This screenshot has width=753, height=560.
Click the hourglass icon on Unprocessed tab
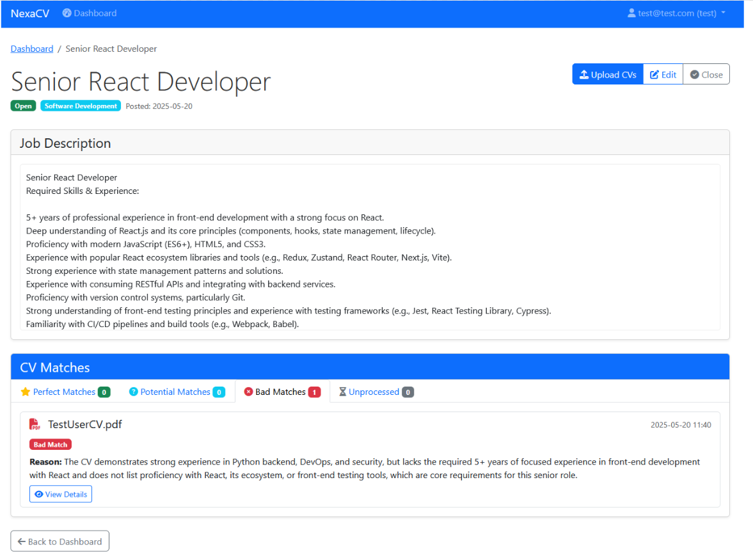point(342,391)
